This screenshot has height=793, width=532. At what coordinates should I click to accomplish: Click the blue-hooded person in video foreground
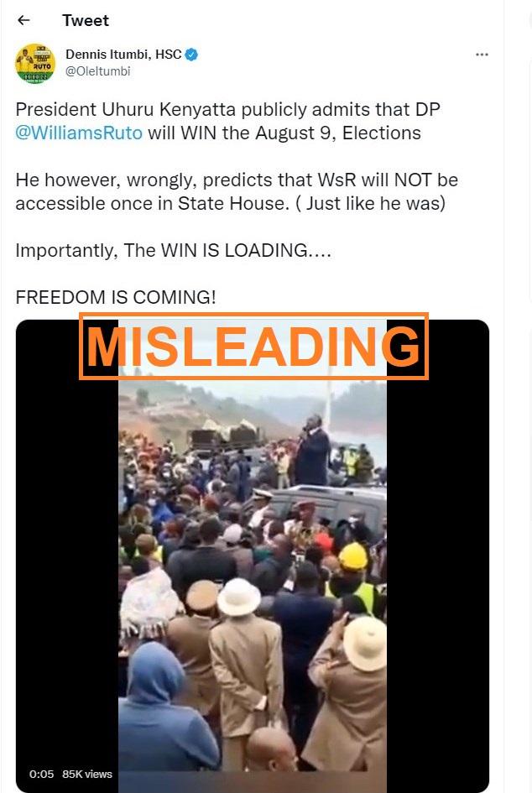tap(163, 708)
